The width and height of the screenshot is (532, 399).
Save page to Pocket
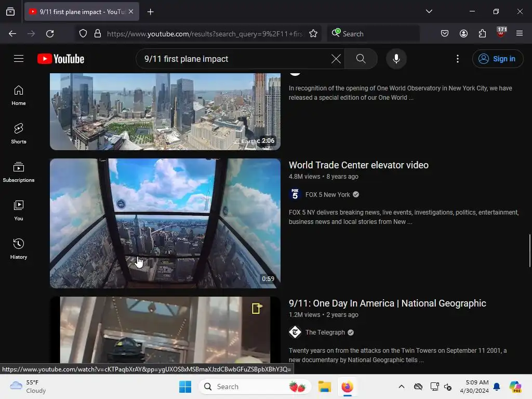point(445,34)
